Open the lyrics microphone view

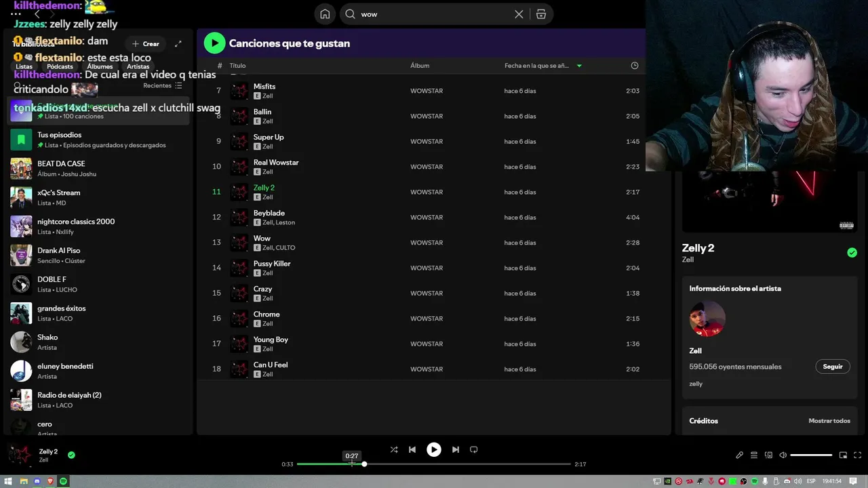(x=739, y=455)
